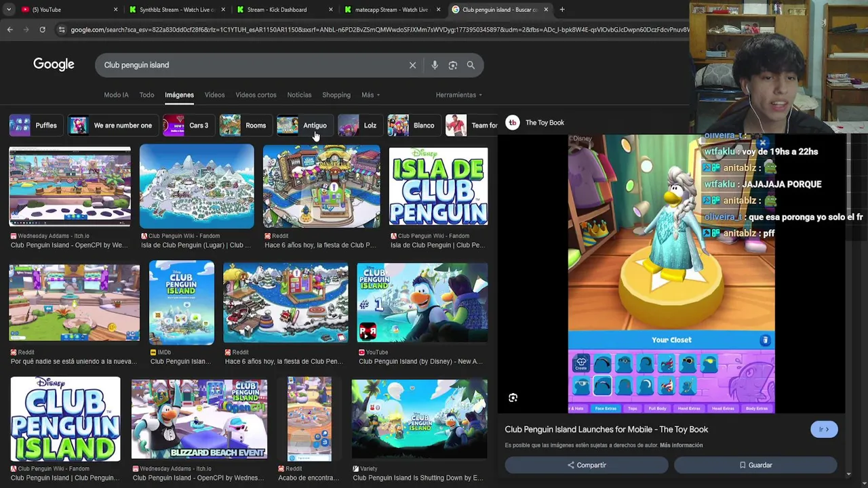Clear search text with X icon
The width and height of the screenshot is (868, 488).
click(412, 65)
